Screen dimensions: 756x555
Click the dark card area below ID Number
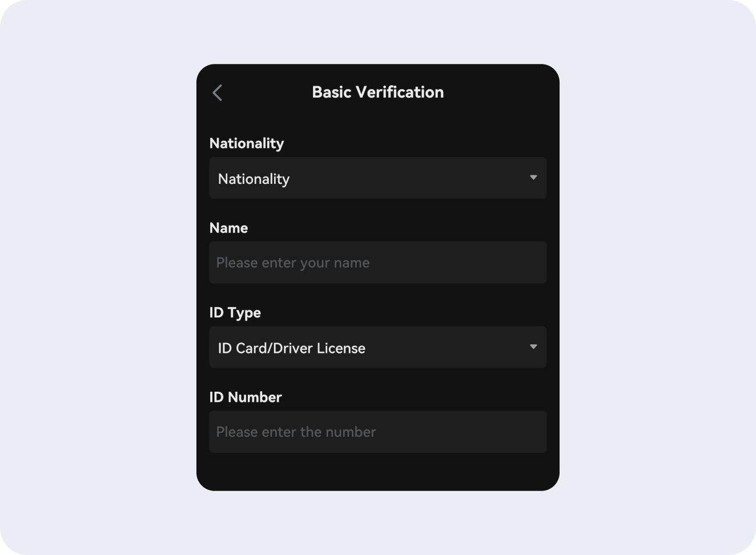click(x=378, y=471)
